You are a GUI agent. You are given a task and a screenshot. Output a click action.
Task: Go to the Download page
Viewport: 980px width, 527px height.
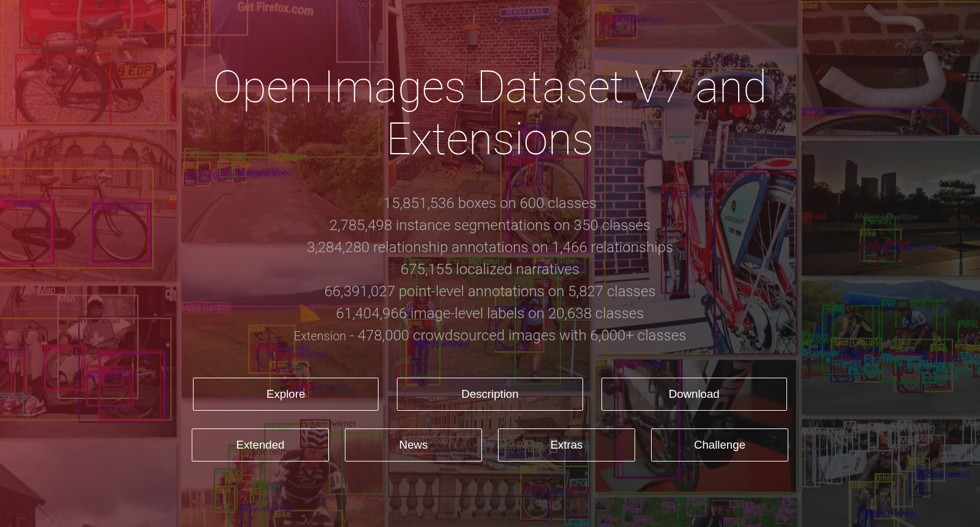tap(694, 394)
